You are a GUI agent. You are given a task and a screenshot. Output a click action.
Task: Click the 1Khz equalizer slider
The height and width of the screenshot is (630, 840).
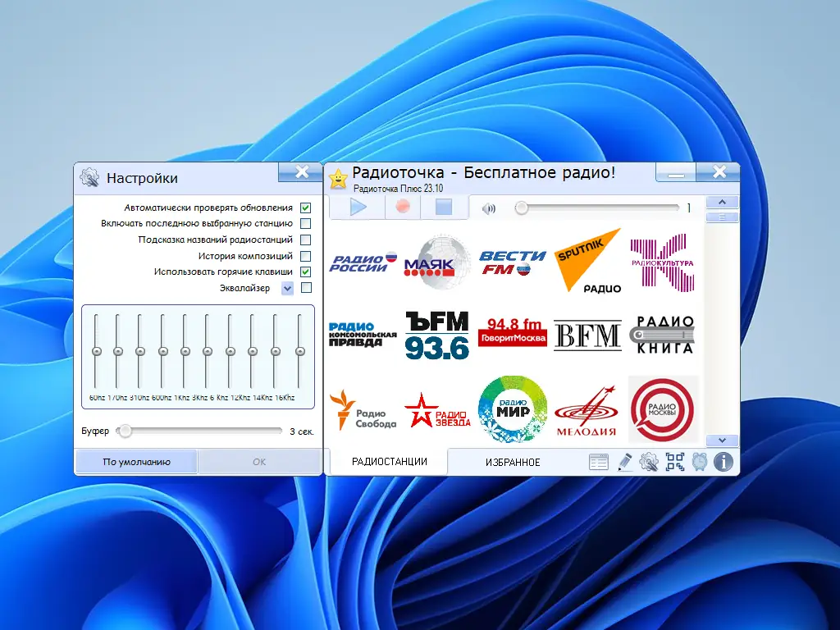[x=185, y=351]
